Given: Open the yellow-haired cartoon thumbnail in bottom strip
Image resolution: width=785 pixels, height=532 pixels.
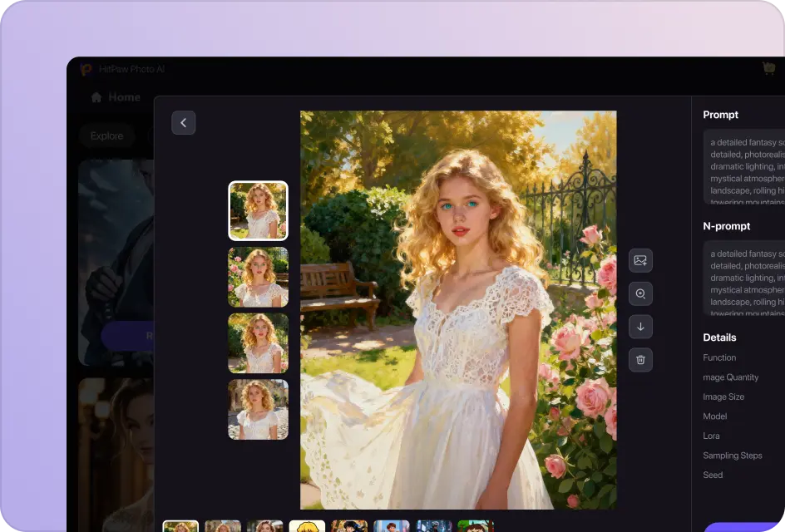Looking at the screenshot, I should (307, 526).
